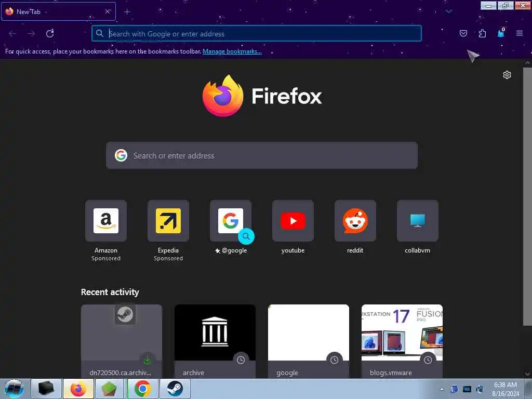
Task: Close the New Tab tab
Action: (x=108, y=11)
